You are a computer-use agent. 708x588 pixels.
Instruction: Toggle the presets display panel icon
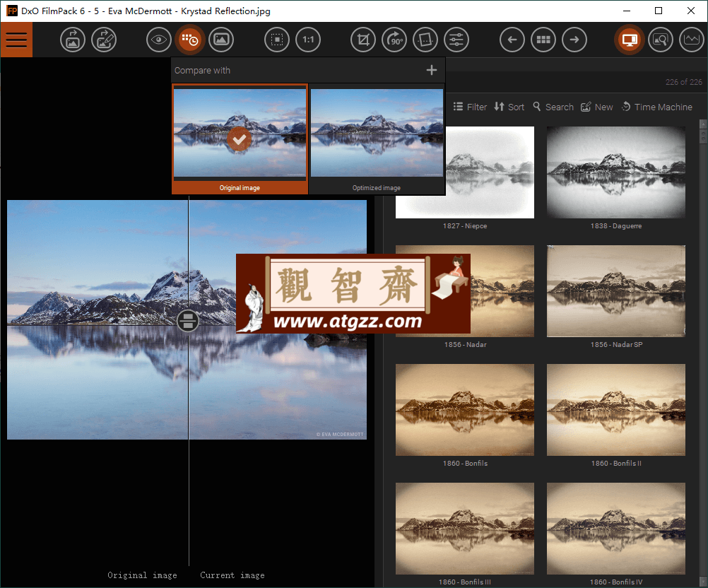coord(630,40)
